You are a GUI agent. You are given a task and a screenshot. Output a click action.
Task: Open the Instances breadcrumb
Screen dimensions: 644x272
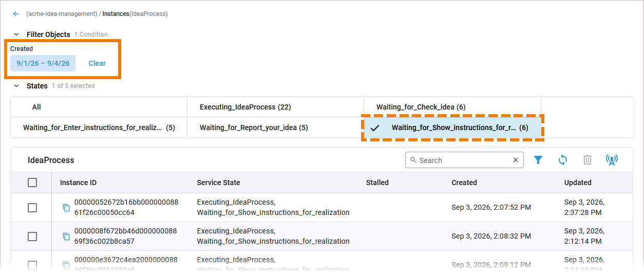[116, 14]
